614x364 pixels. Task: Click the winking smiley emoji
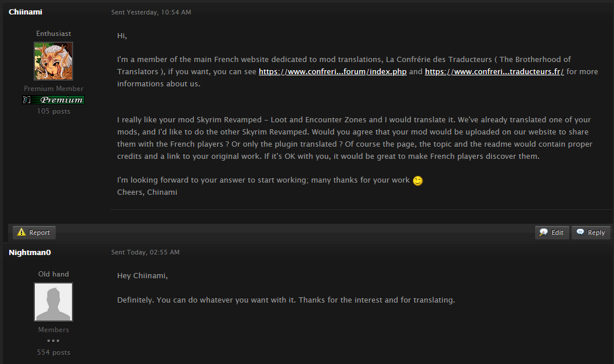coord(418,180)
